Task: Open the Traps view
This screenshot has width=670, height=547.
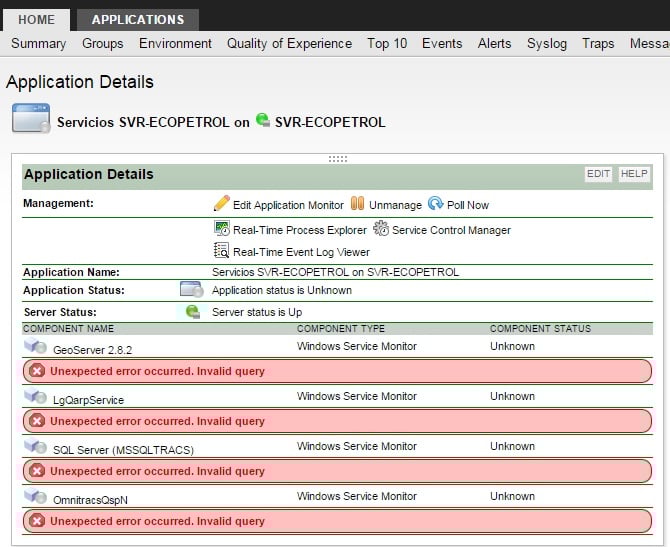Action: [598, 44]
